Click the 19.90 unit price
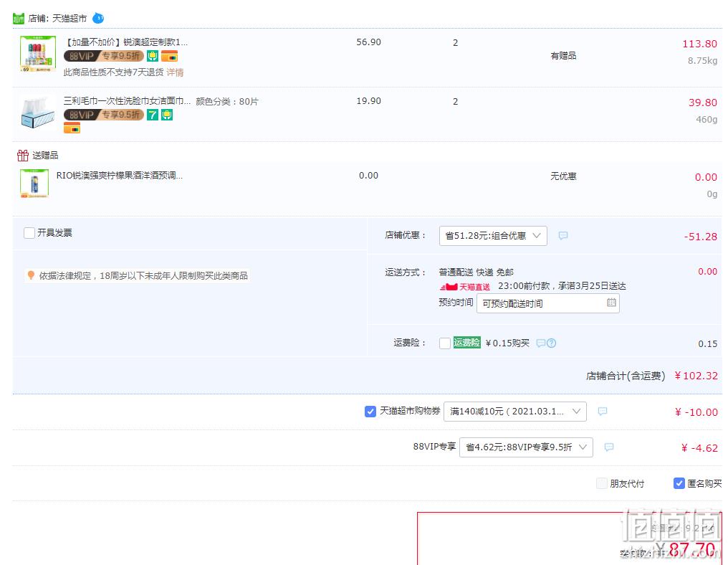728x565 pixels. point(368,101)
